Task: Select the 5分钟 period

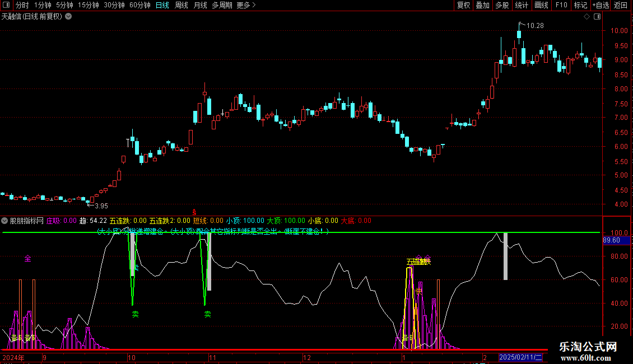Action: point(64,5)
